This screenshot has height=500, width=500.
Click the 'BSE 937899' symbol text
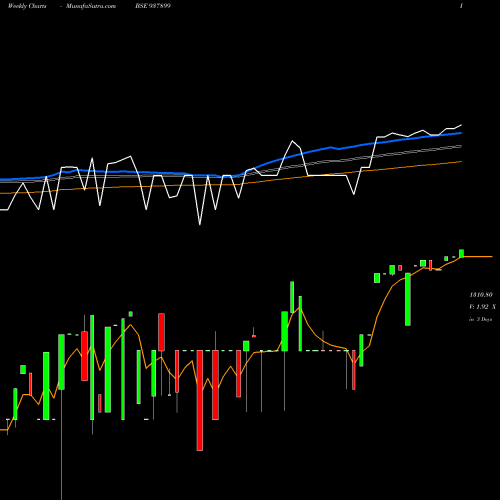[153, 6]
